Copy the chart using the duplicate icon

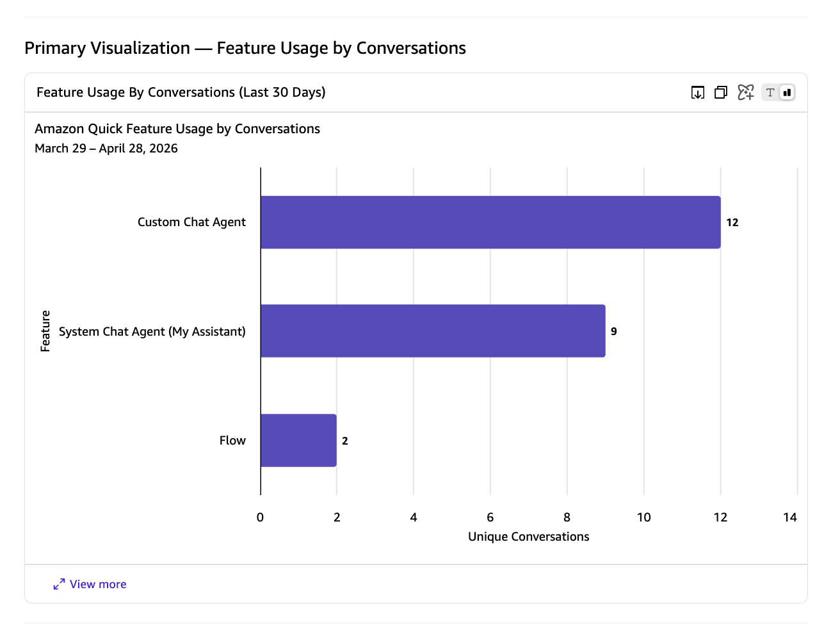pos(721,92)
